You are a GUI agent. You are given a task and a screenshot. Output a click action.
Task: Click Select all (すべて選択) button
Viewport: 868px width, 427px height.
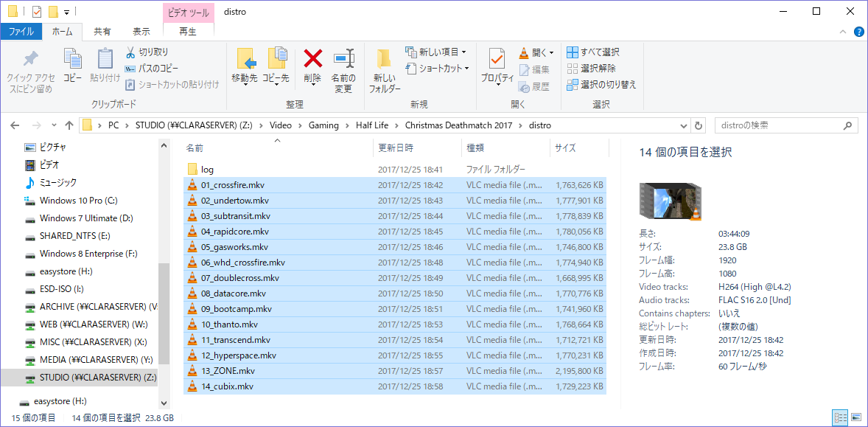593,52
